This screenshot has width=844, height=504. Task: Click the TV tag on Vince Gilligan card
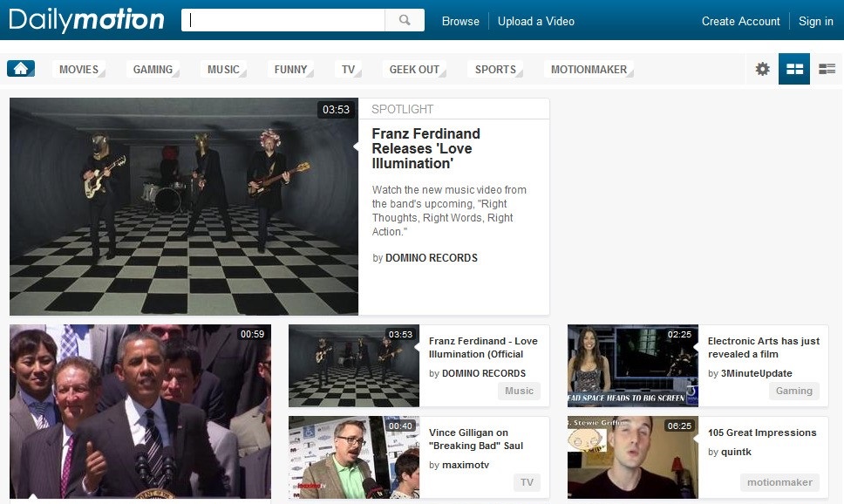click(x=527, y=482)
